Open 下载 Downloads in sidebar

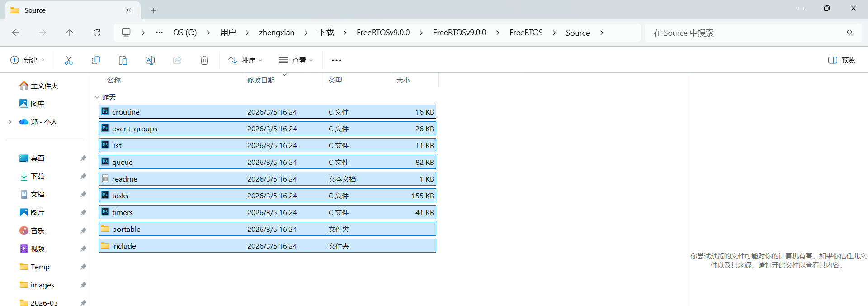click(x=32, y=176)
